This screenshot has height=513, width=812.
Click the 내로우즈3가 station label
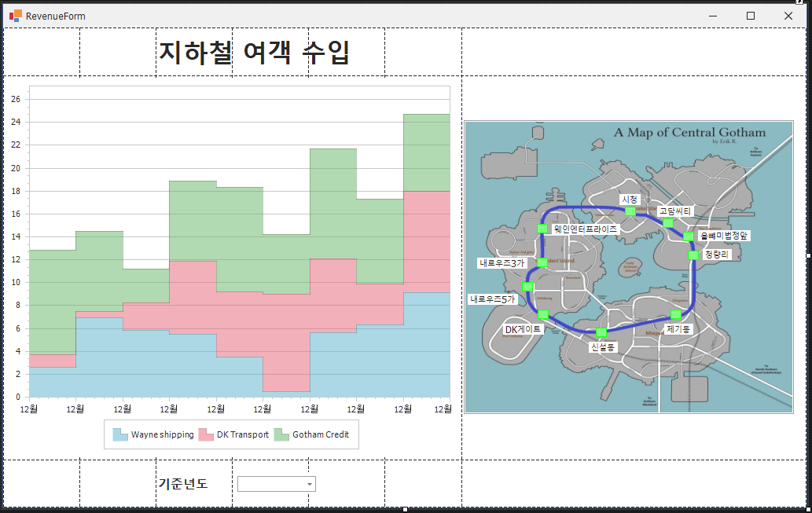point(502,263)
